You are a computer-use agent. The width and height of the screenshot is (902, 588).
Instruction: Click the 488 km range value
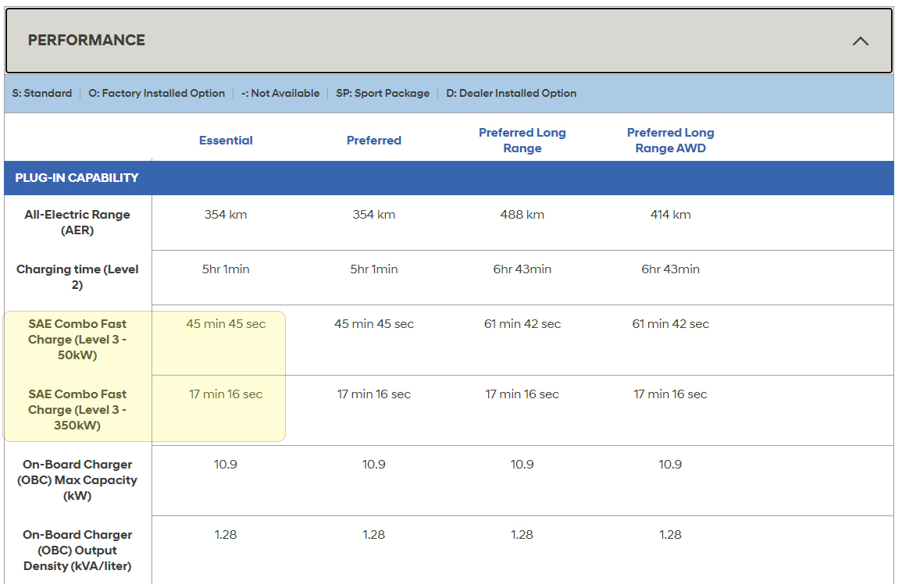tap(522, 215)
